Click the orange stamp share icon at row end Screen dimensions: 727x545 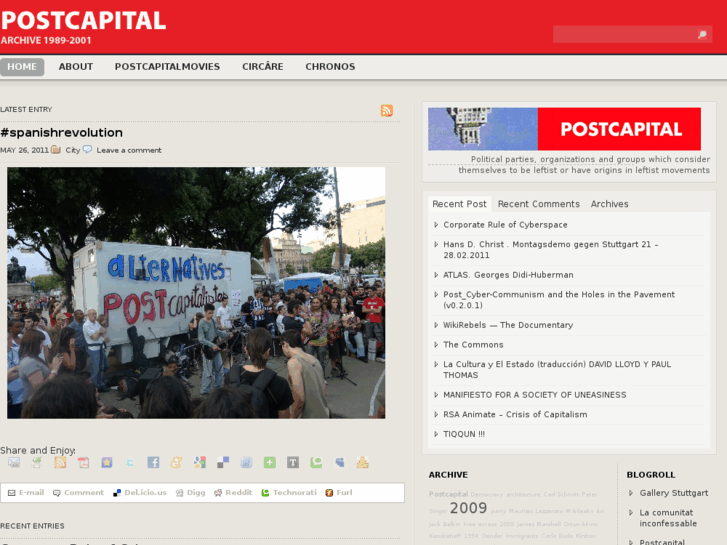pyautogui.click(x=363, y=462)
